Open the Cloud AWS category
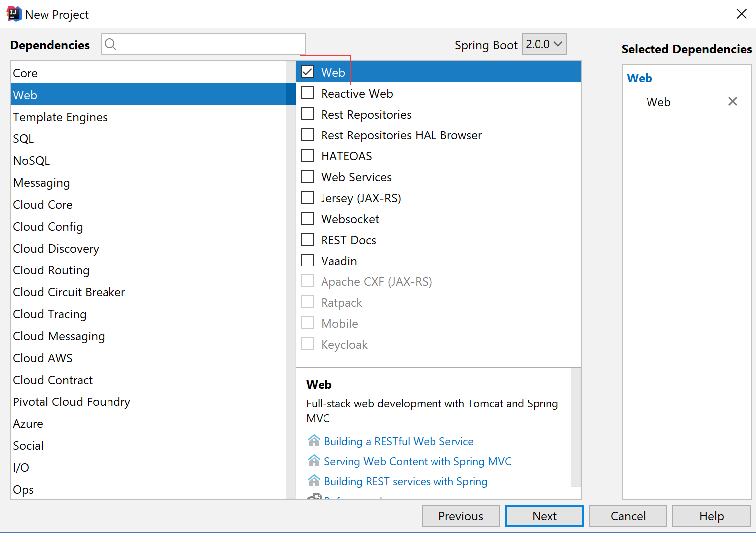The image size is (756, 533). [148, 358]
